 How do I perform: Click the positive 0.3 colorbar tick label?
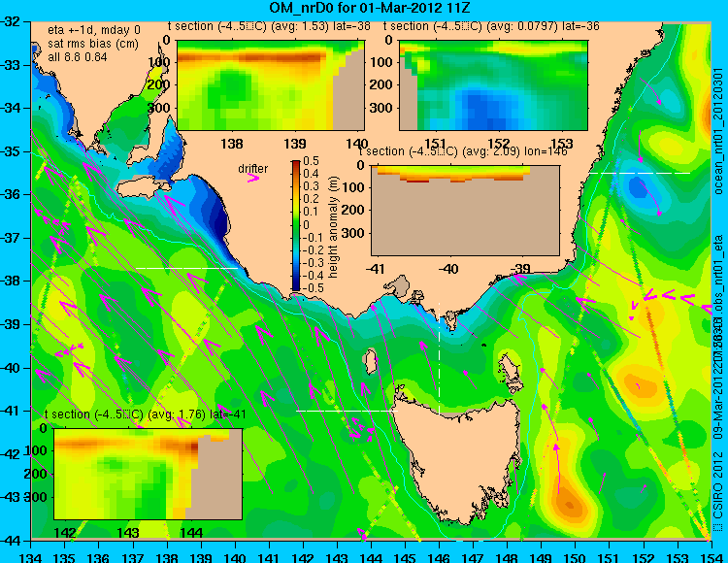point(311,186)
